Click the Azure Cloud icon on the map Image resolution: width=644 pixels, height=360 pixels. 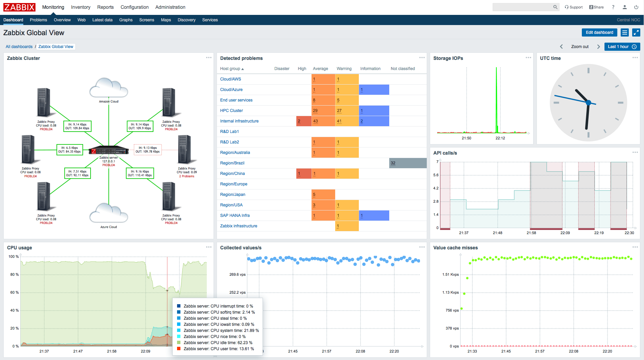(x=109, y=213)
